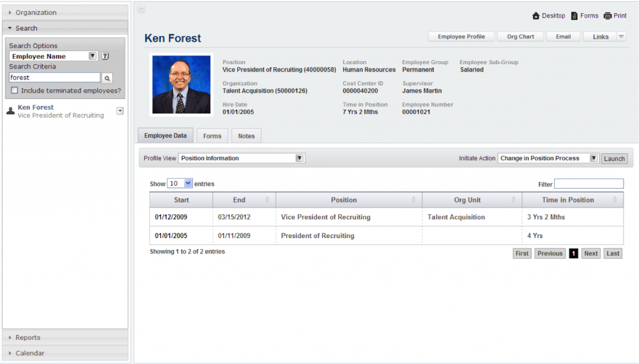Launch the Change in Position Process
Screen dimensions: 639x364
pos(614,158)
